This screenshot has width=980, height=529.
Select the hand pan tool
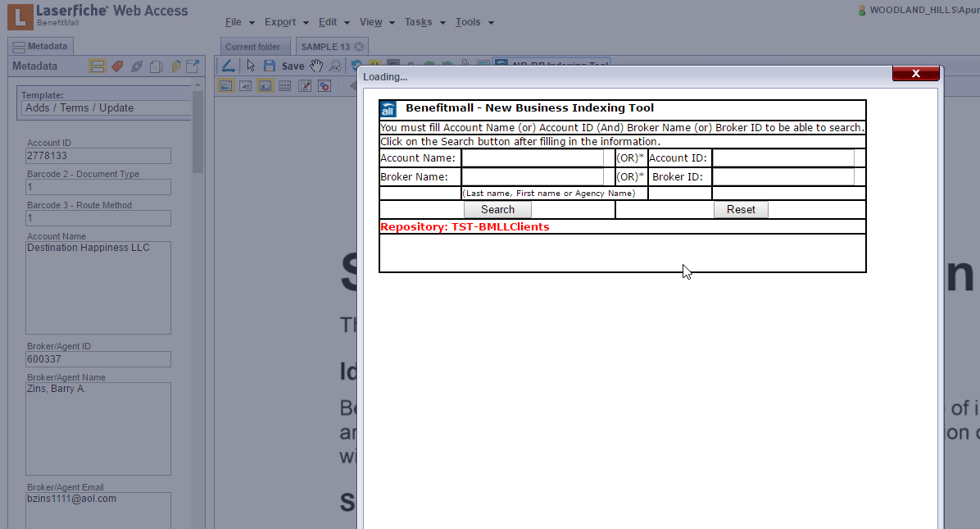click(317, 66)
